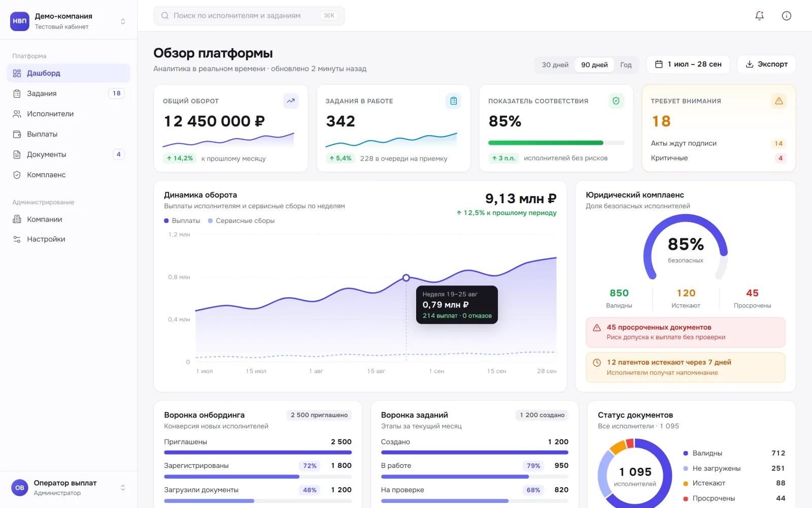Toggle the Выплаты chart legend series
This screenshot has width=812, height=508.
pos(182,220)
